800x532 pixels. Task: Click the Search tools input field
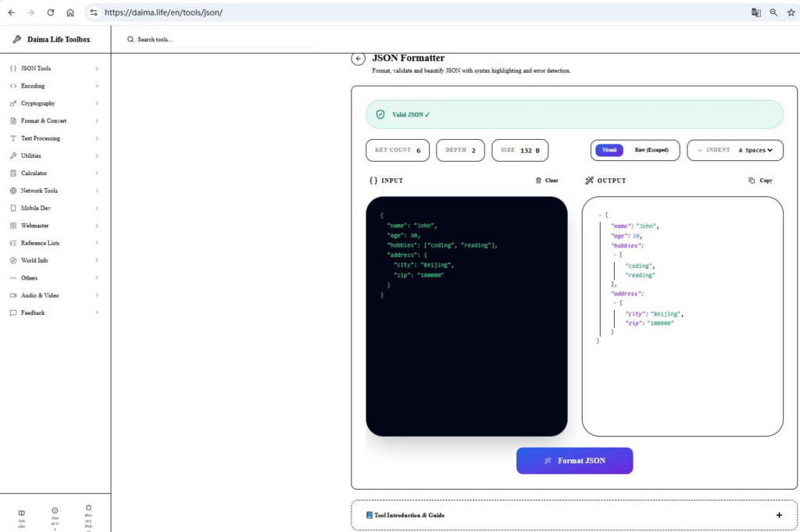tap(220, 39)
